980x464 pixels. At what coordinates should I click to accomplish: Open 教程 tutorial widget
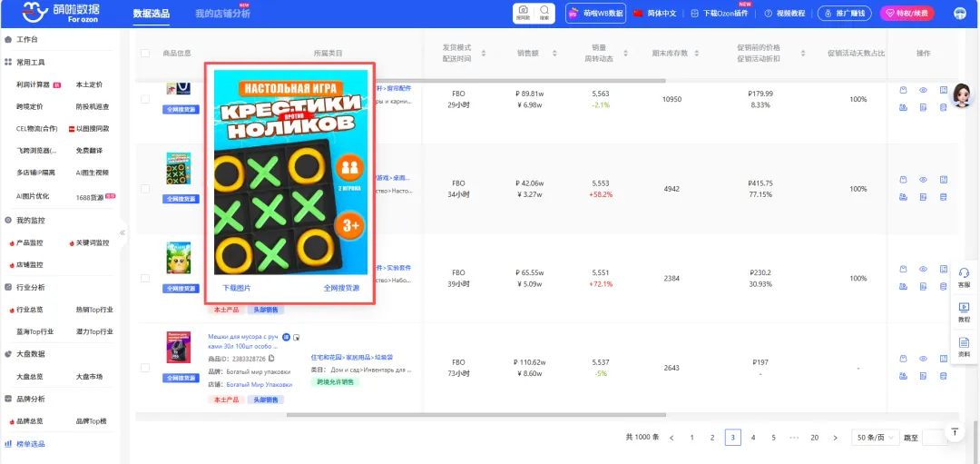[965, 312]
